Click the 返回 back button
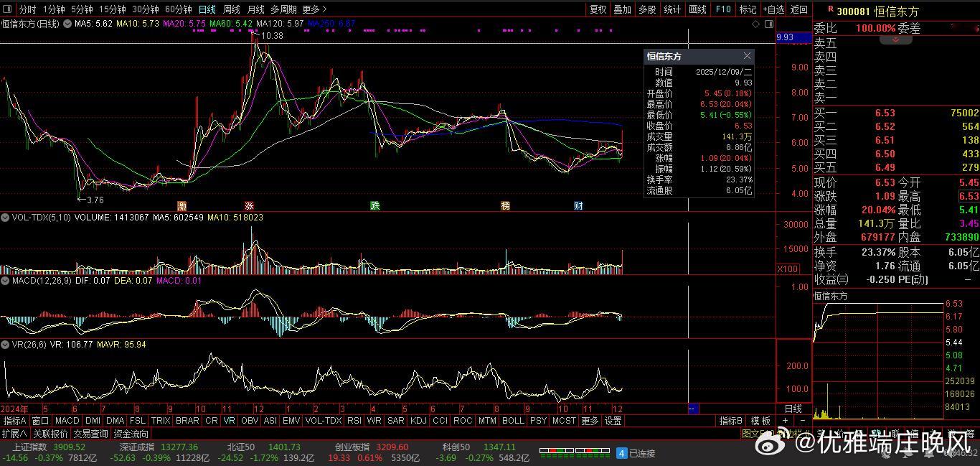 [x=798, y=9]
